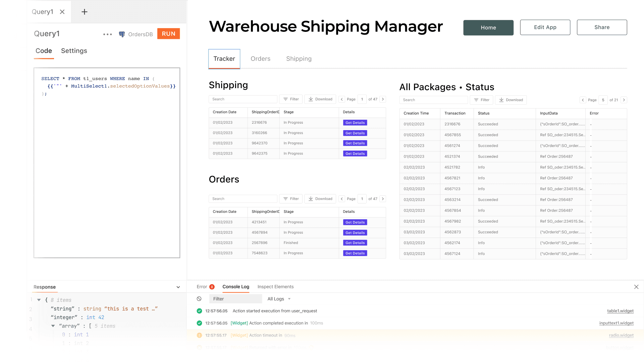The height and width of the screenshot is (362, 644).
Task: Switch to the Orders tab
Action: pos(261,58)
